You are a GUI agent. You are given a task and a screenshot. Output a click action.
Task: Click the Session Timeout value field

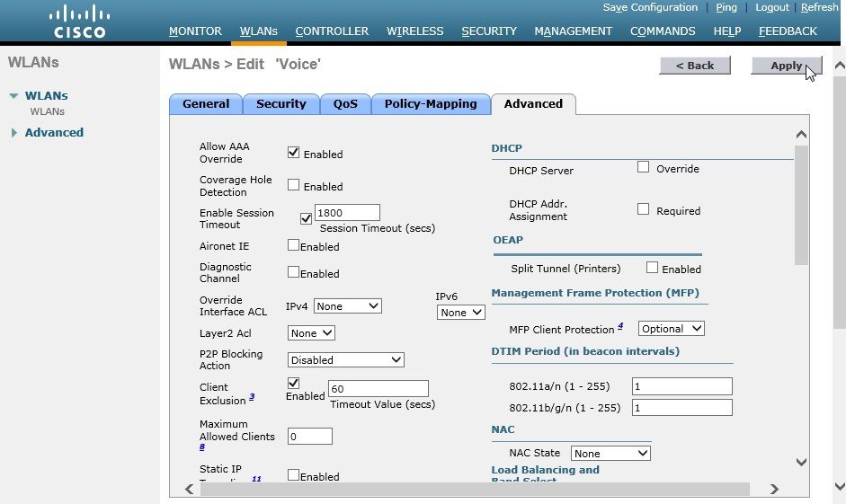click(347, 212)
